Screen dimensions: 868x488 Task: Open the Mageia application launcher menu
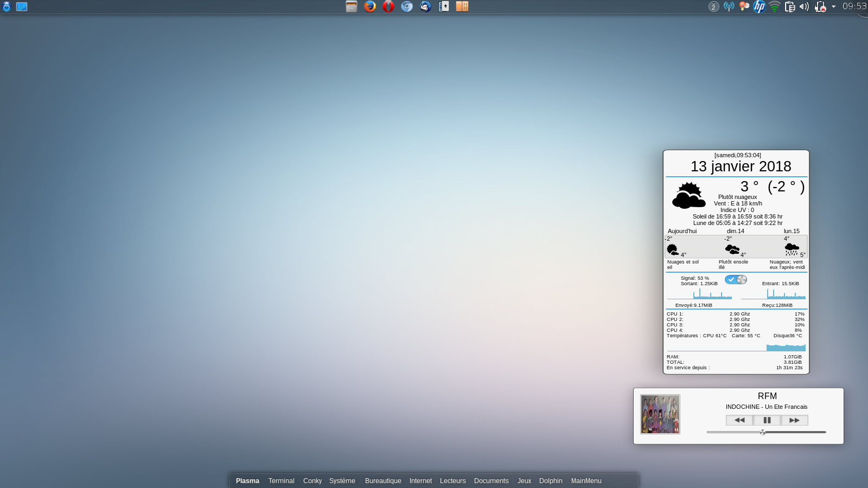[7, 7]
